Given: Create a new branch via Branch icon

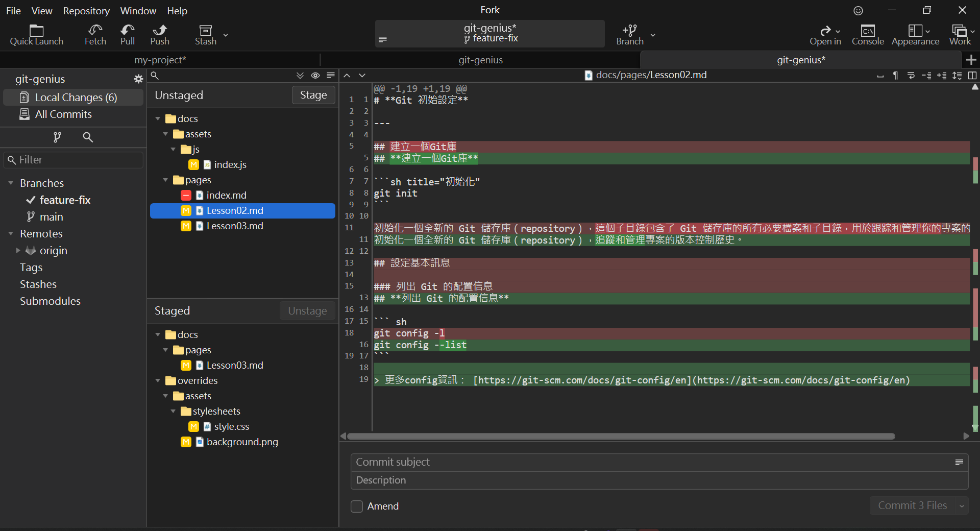Looking at the screenshot, I should pos(630,35).
